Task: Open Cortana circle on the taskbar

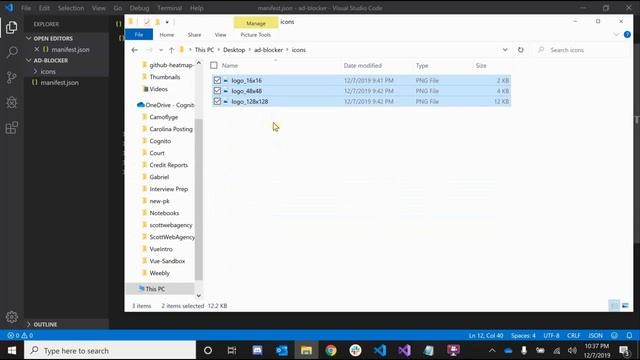Action: click(x=208, y=350)
